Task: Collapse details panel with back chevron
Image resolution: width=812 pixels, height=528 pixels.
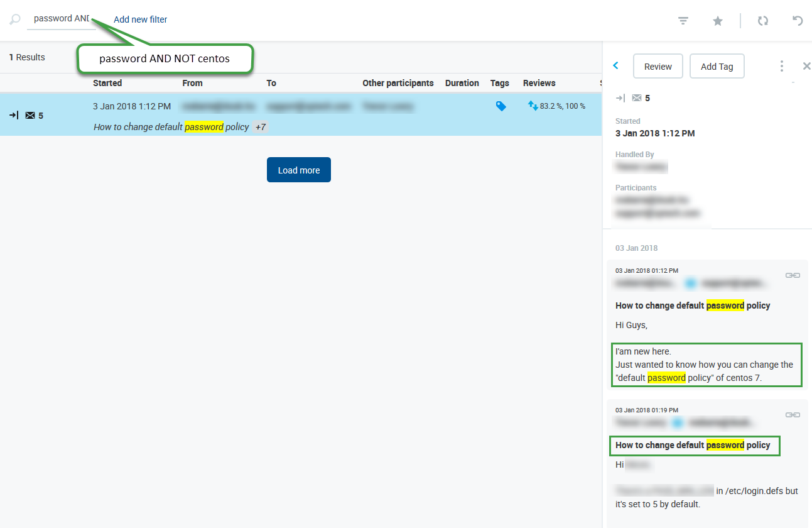Action: coord(615,66)
